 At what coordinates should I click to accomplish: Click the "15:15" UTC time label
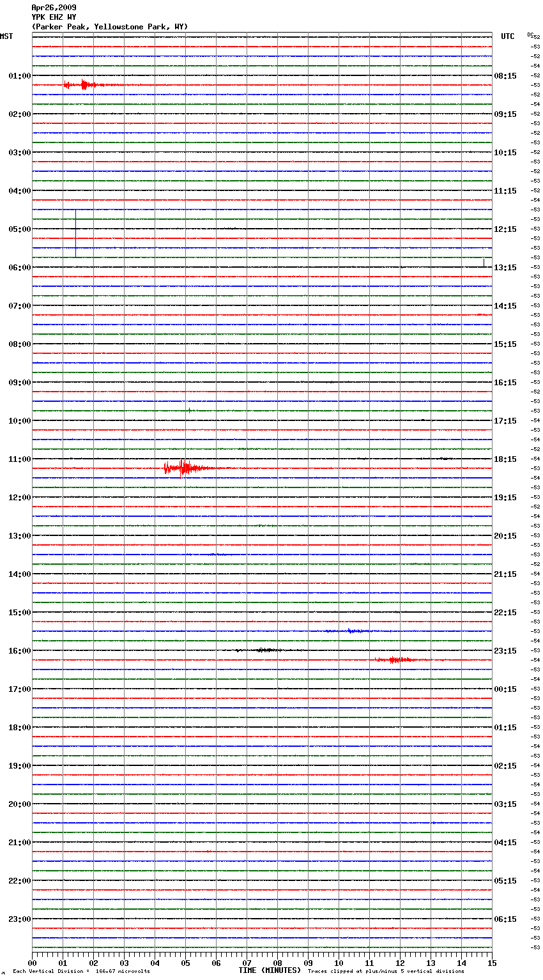tap(505, 344)
